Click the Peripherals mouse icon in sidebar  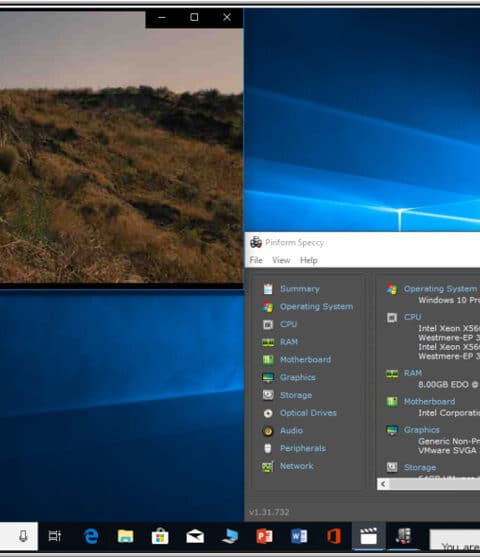[268, 448]
